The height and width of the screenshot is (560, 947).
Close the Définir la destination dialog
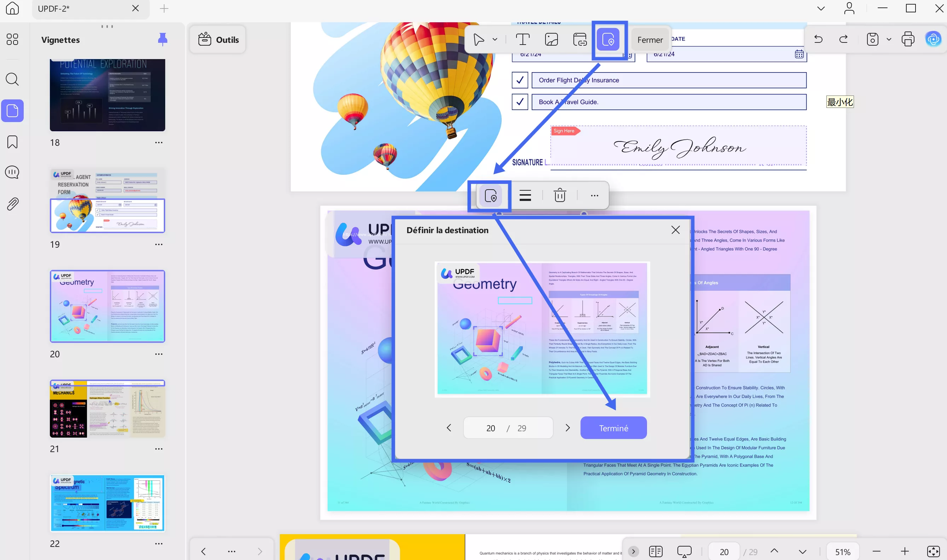pyautogui.click(x=675, y=230)
